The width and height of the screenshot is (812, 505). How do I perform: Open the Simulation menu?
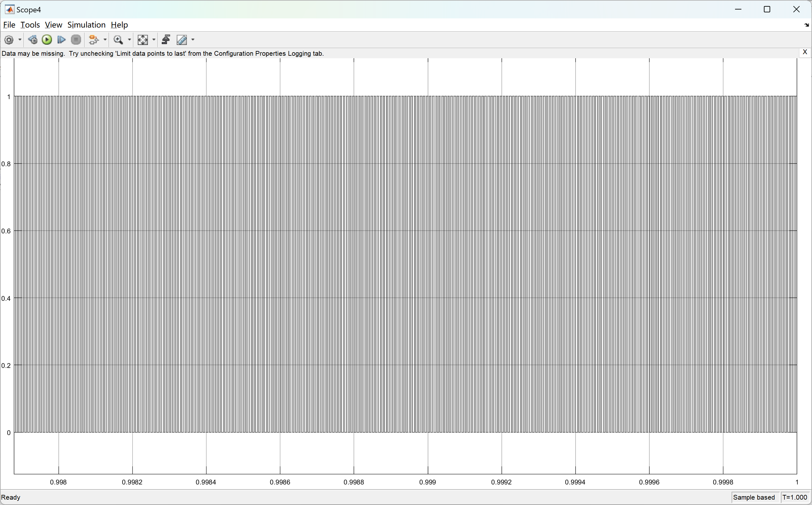click(x=86, y=25)
